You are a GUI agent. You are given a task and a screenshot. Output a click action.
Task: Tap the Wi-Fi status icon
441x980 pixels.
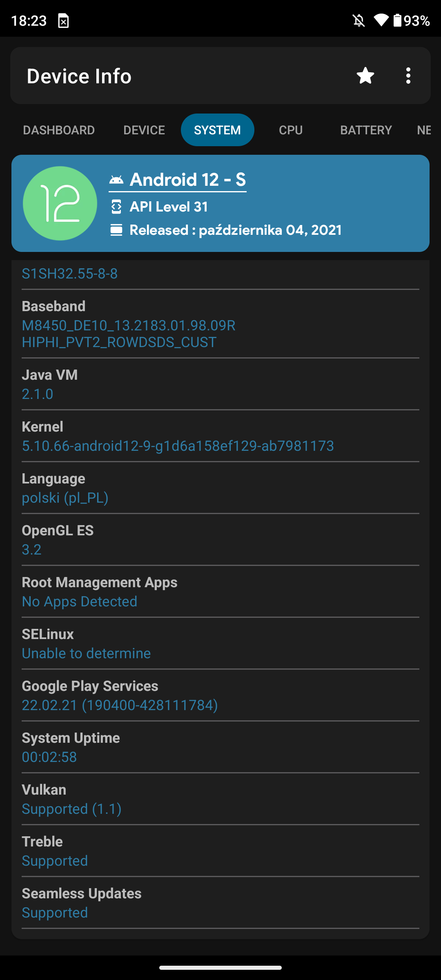pos(381,20)
